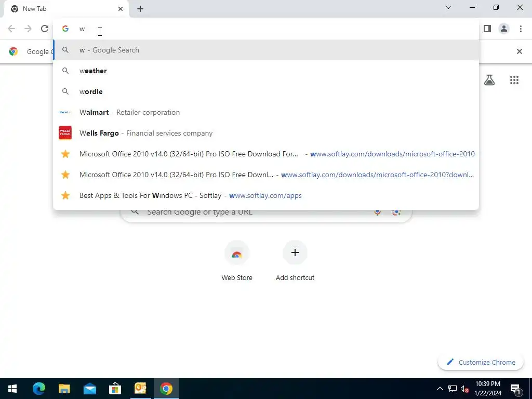Open the profile avatar menu
This screenshot has height=399, width=532.
tap(504, 29)
